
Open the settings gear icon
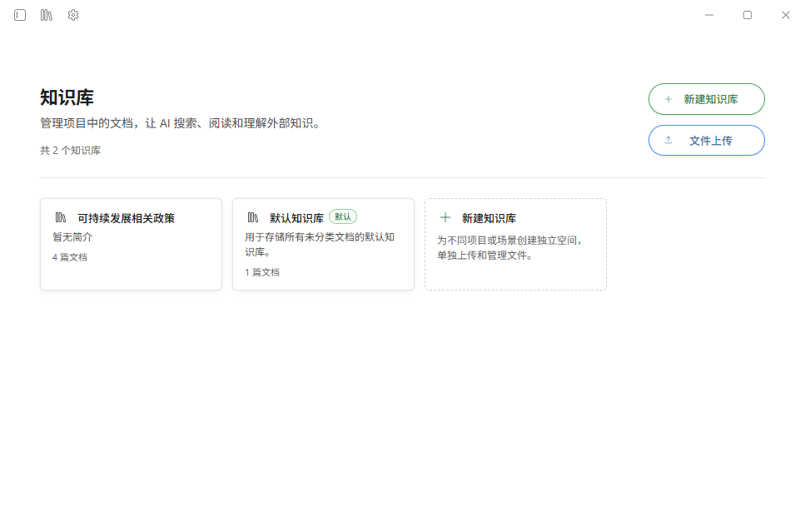[x=72, y=14]
